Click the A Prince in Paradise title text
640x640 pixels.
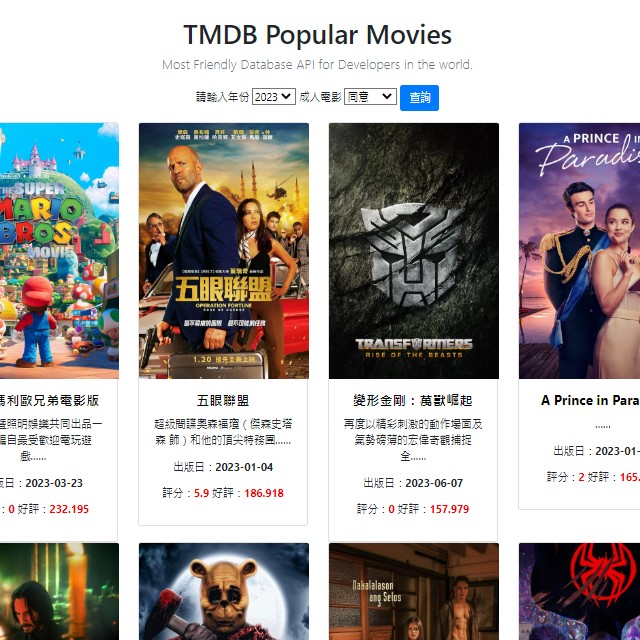590,400
